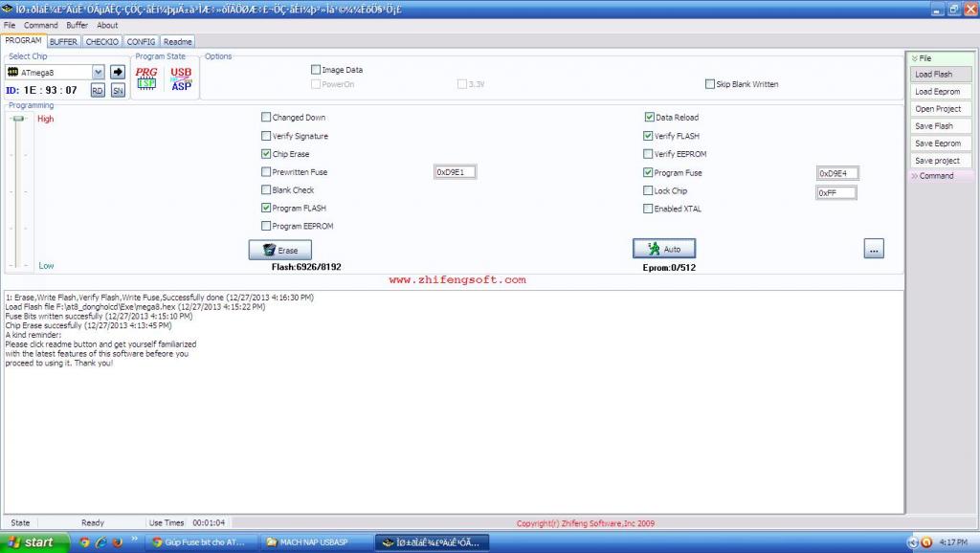
Task: Switch to Chrome taskbar window
Action: 201,542
